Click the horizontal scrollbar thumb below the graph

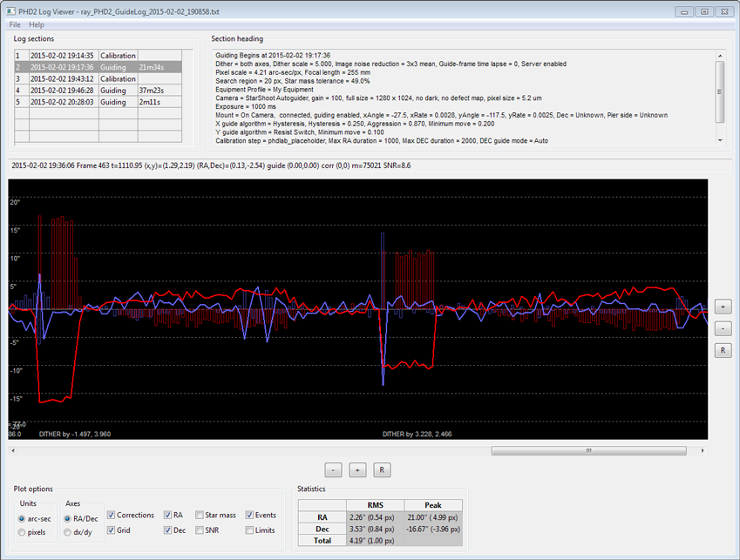coord(587,450)
